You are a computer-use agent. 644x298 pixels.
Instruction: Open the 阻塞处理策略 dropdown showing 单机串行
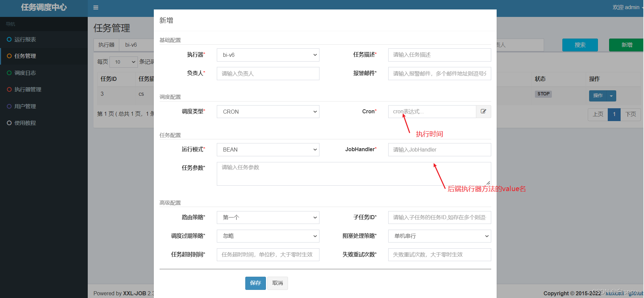coord(439,236)
